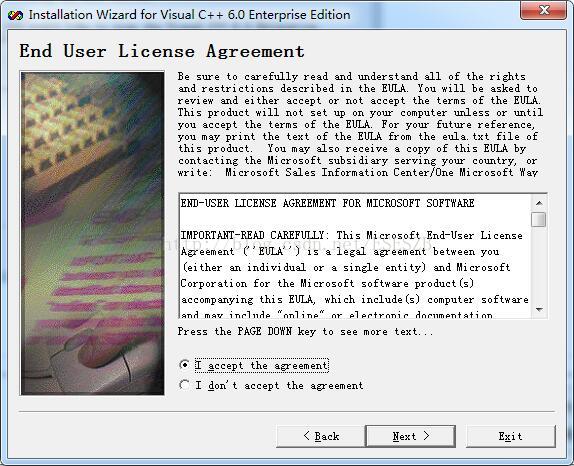This screenshot has width=574, height=466.
Task: Click the "END-USER LICENSE AGREEMENT FOR MICROSOFT SOFTWARE" line
Action: point(327,203)
